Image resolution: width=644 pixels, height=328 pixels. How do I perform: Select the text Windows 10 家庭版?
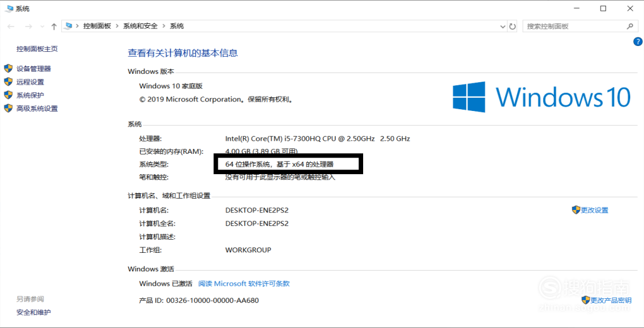pyautogui.click(x=171, y=86)
